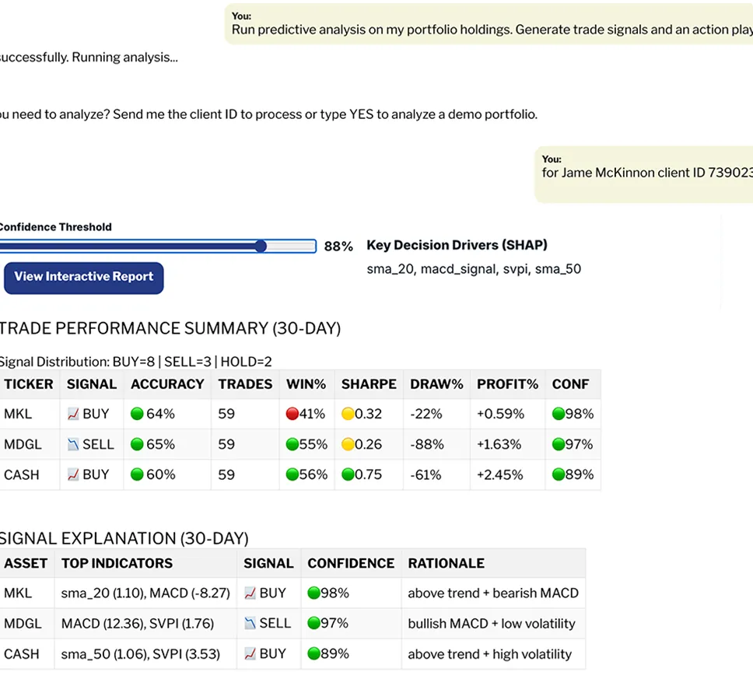This screenshot has width=753, height=700.
Task: Click the PROFIT% column header
Action: click(x=507, y=384)
